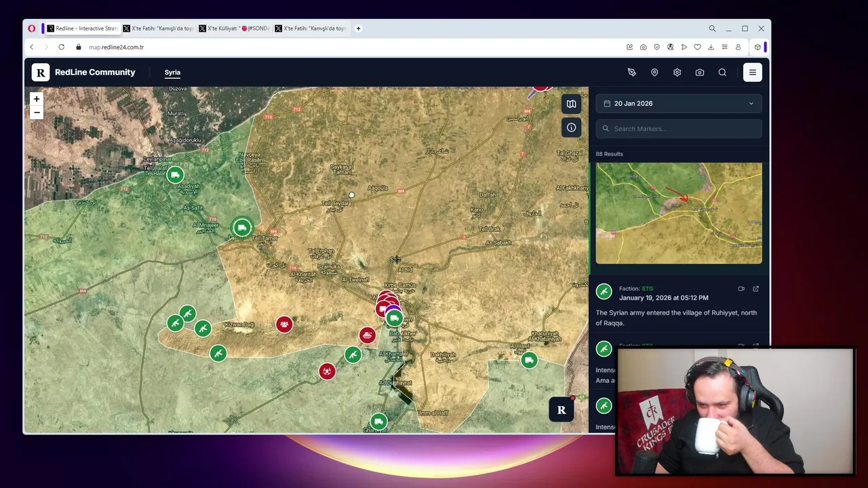
Task: Click red tank marker south of Al Twienah
Action: (x=367, y=335)
